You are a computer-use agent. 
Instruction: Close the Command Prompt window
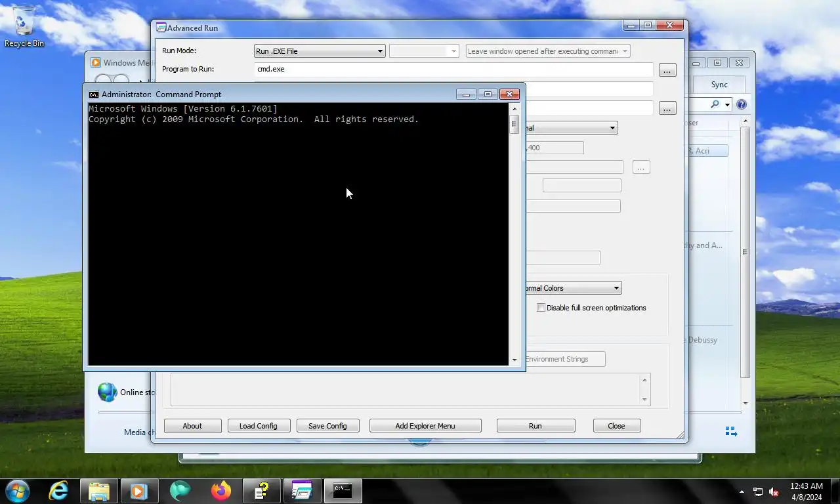point(509,94)
